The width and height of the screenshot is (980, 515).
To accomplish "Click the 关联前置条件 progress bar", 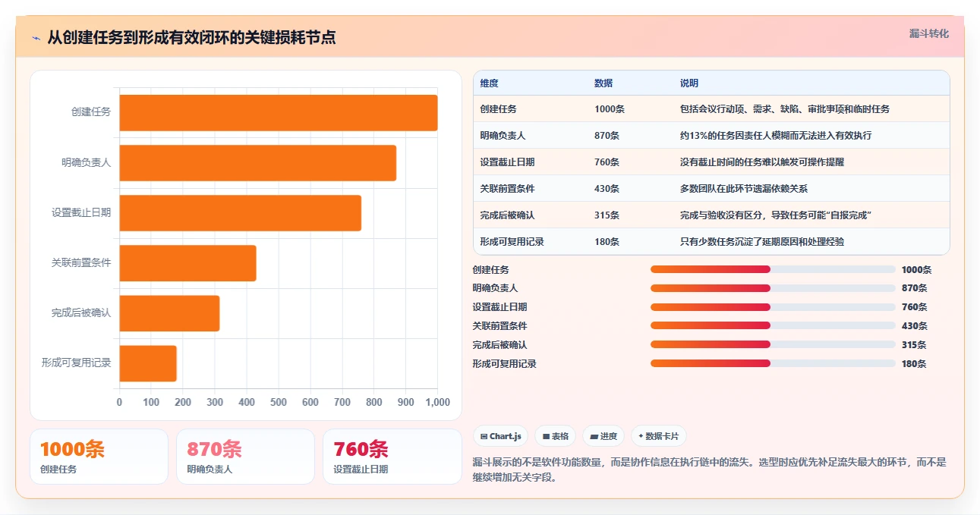I will click(x=773, y=325).
